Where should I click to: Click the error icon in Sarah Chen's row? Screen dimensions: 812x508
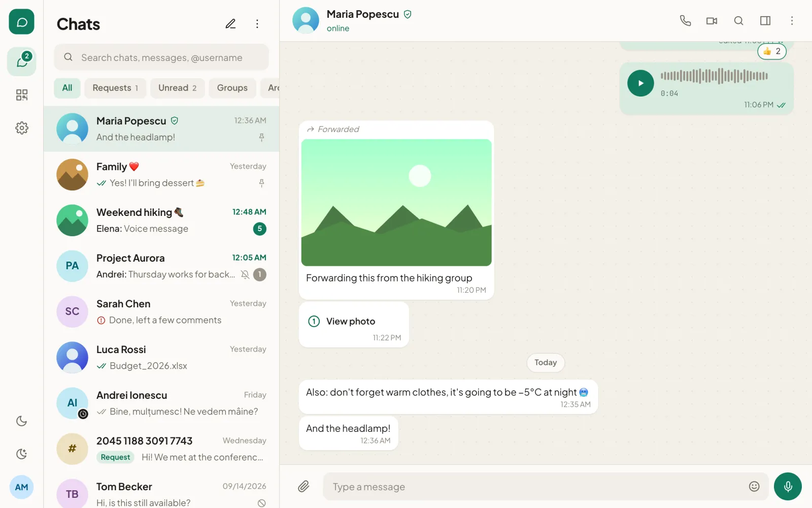(101, 320)
